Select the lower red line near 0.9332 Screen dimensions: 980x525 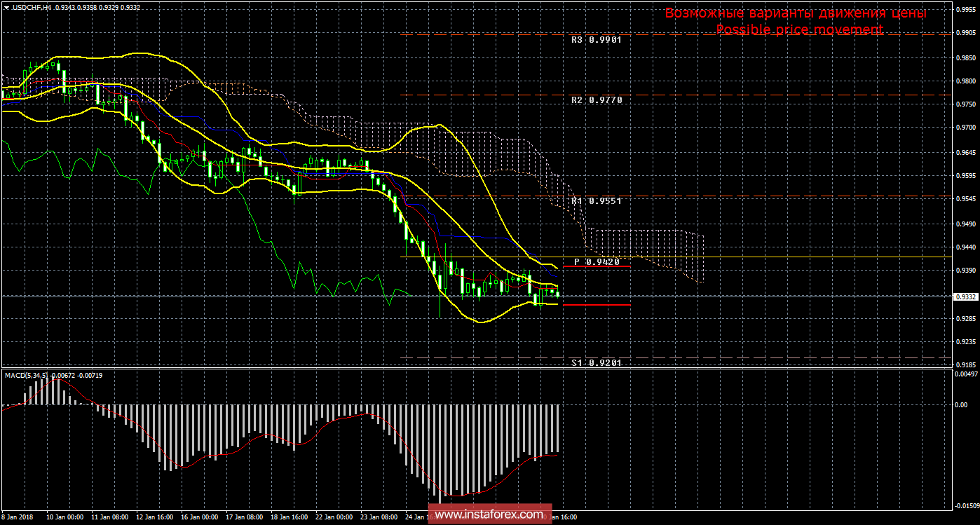[596, 305]
